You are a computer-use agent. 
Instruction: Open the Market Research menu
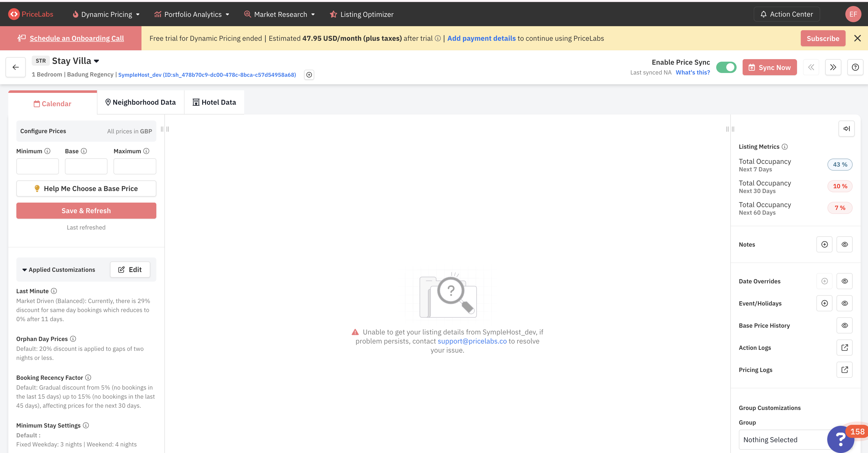point(280,14)
